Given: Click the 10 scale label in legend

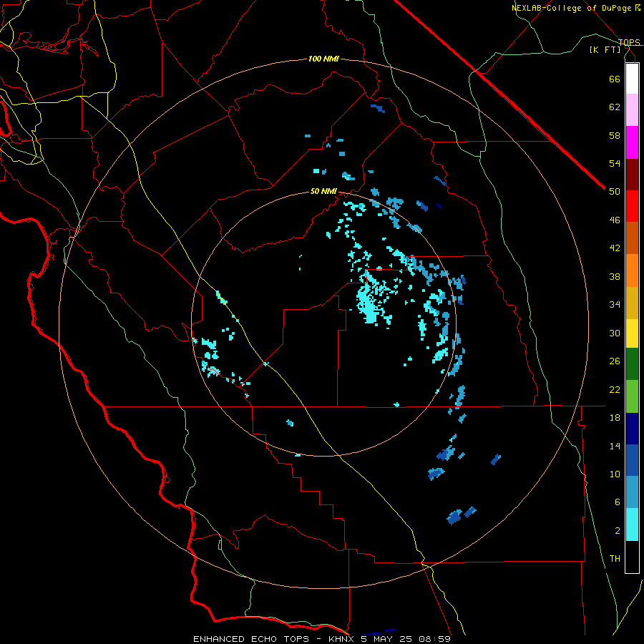Looking at the screenshot, I should coord(615,474).
